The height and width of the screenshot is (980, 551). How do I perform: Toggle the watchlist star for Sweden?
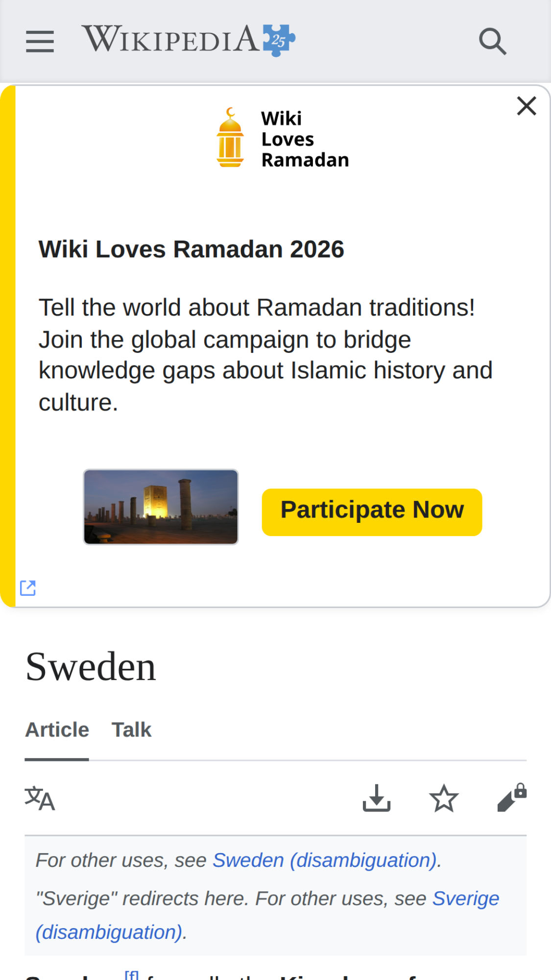444,798
